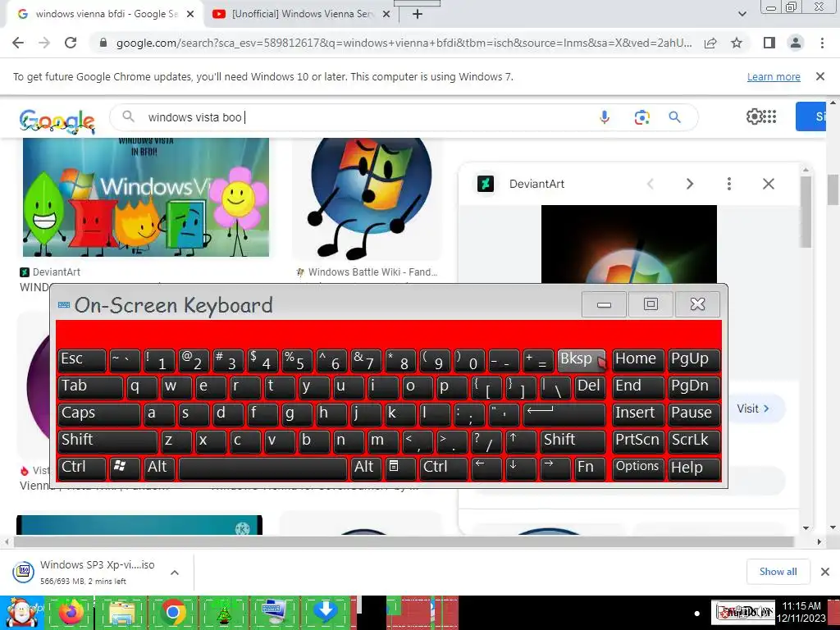Click the Home key on On-Screen Keyboard
Screen dimensions: 840x630
tap(637, 360)
